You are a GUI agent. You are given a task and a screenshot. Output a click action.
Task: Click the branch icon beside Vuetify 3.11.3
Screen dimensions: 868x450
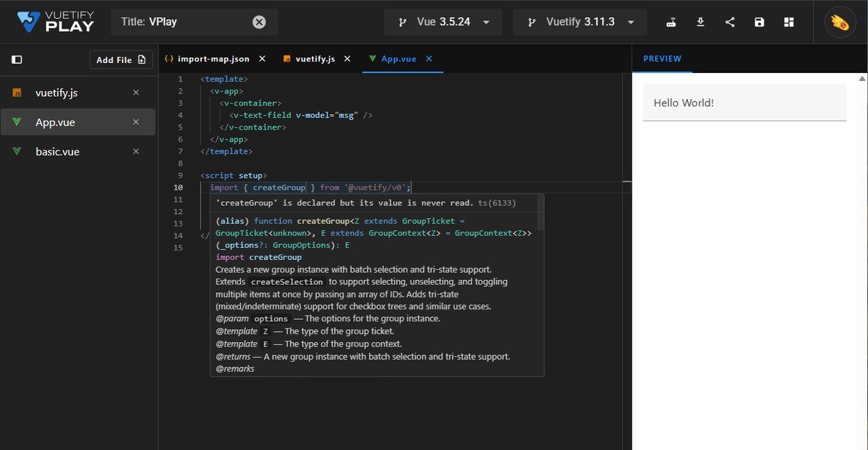(531, 22)
